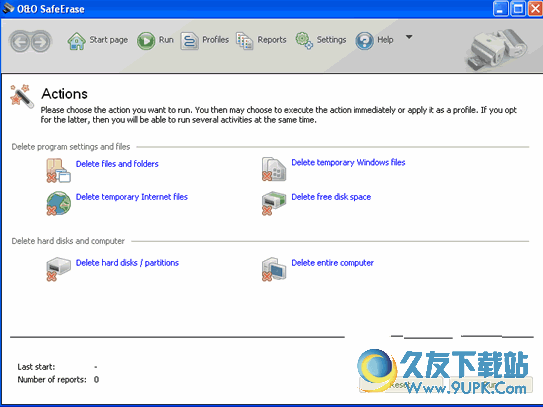Maximize the O&O SafeErase window
543x407 pixels.
pyautogui.click(x=518, y=9)
